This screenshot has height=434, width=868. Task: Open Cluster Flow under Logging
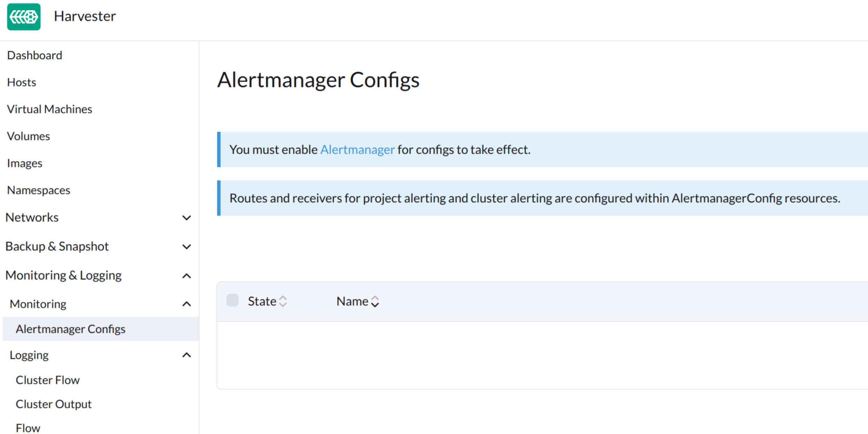point(48,380)
